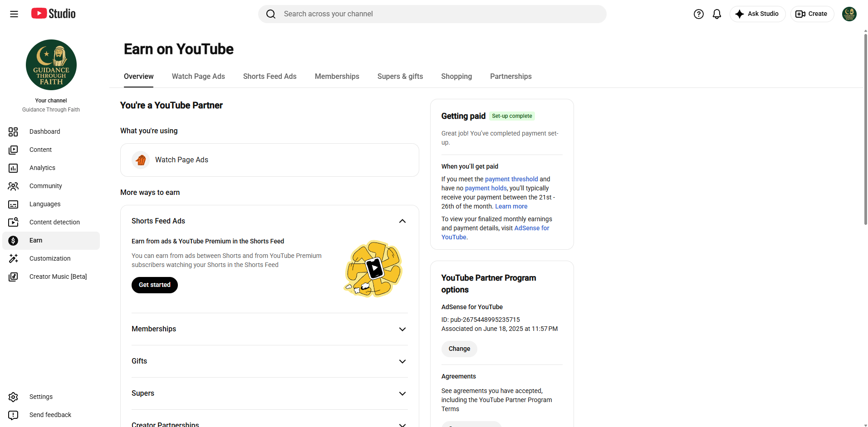Image resolution: width=868 pixels, height=427 pixels.
Task: Open Settings gear in sidebar
Action: [x=13, y=397]
